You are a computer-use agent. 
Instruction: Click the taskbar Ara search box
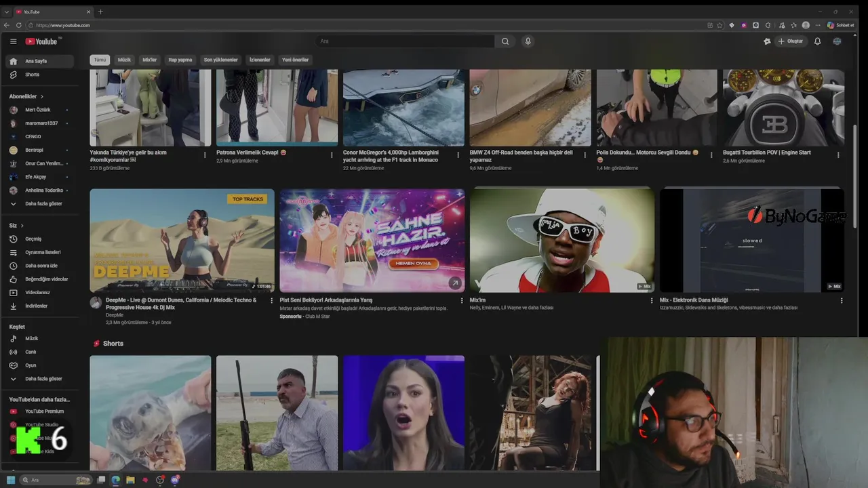pos(56,480)
